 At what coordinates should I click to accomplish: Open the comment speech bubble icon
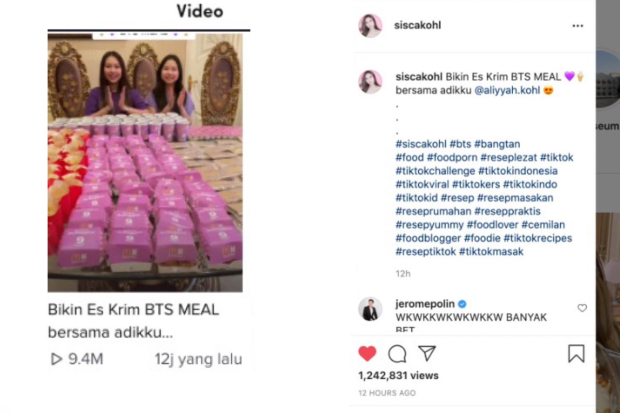[x=397, y=354]
